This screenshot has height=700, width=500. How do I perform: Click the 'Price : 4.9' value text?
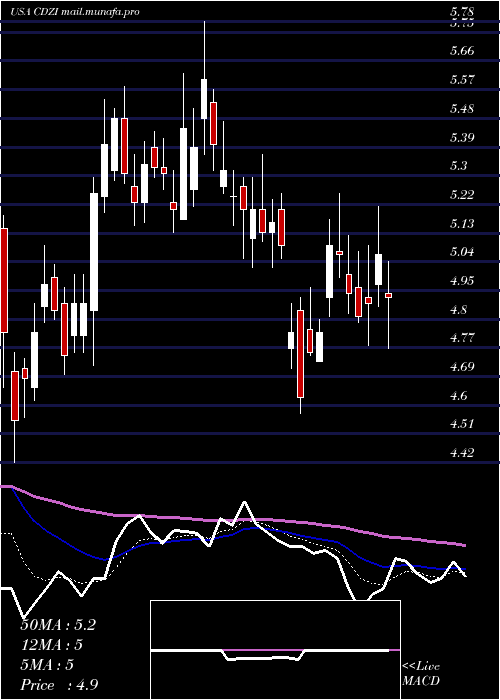coord(60,685)
